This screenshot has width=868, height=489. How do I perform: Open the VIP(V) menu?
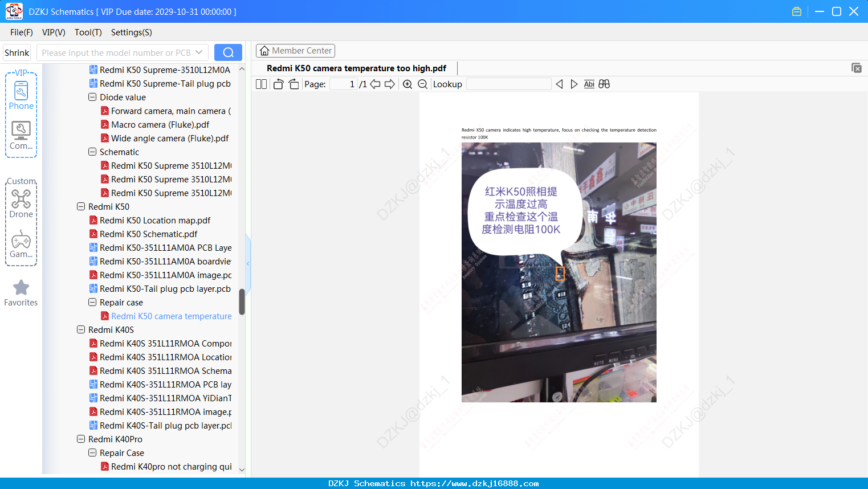54,32
